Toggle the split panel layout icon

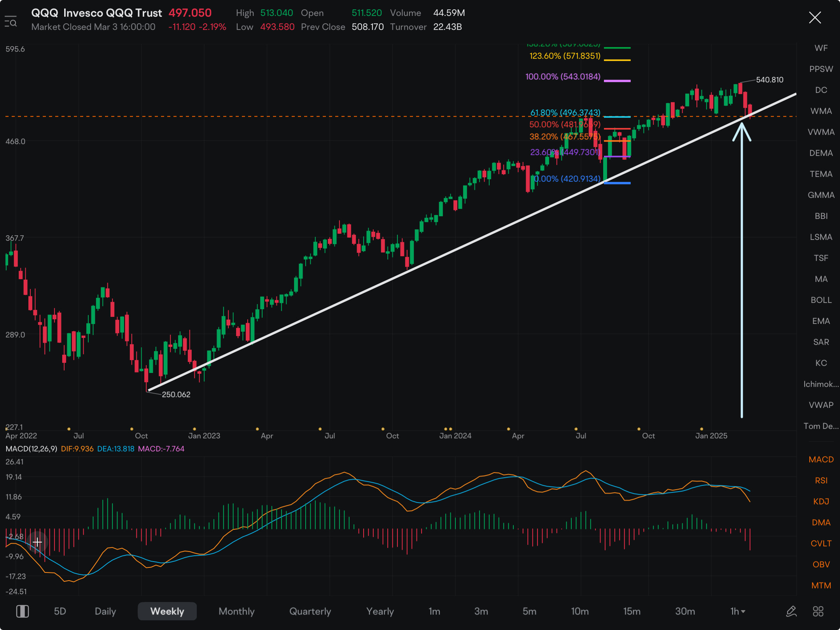point(23,611)
